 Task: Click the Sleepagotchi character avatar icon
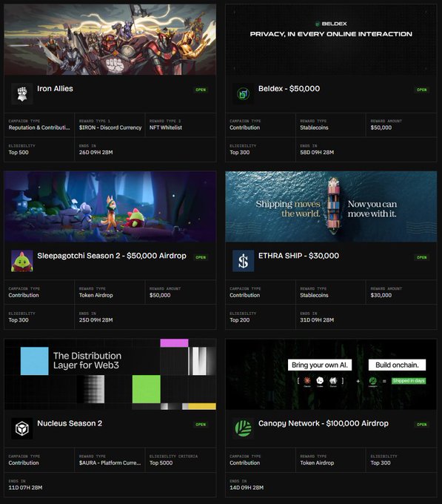[21, 261]
